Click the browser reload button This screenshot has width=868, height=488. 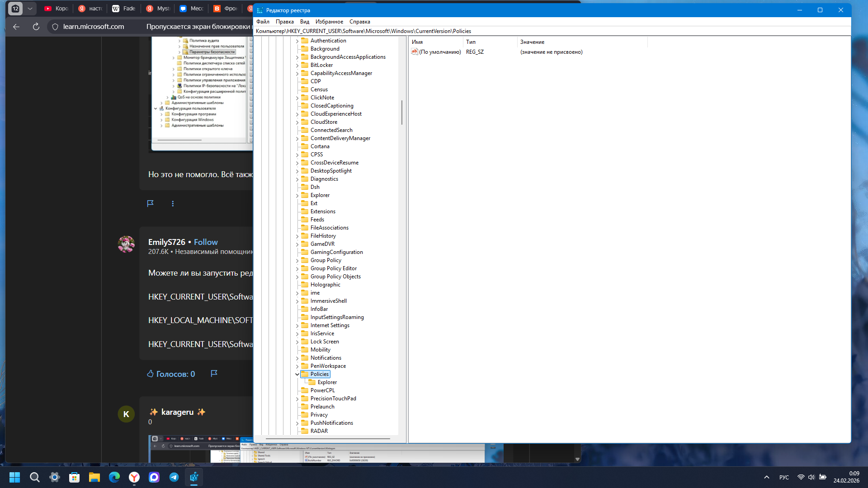point(36,27)
